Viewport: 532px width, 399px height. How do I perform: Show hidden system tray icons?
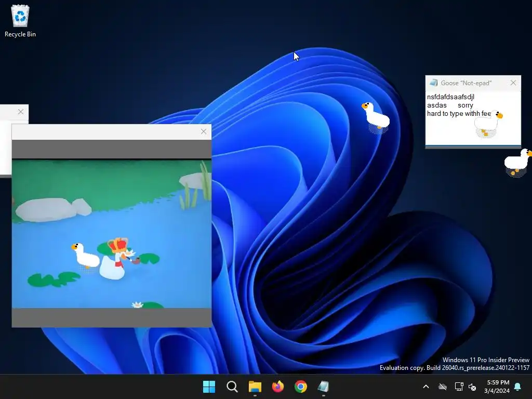426,387
